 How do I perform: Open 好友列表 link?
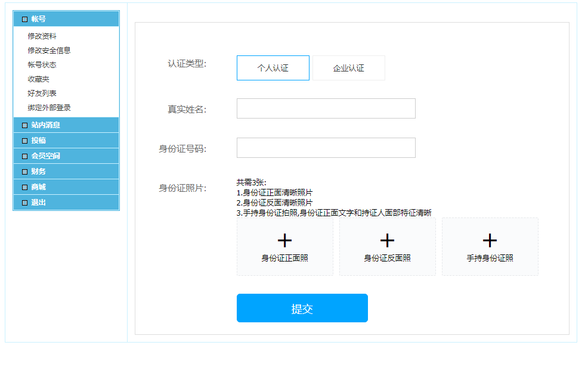42,94
